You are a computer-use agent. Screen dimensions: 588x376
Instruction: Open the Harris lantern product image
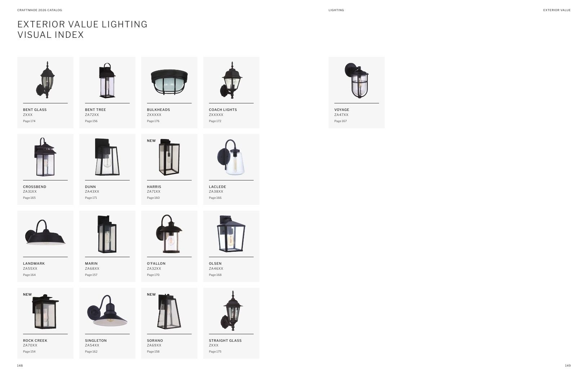click(x=169, y=157)
